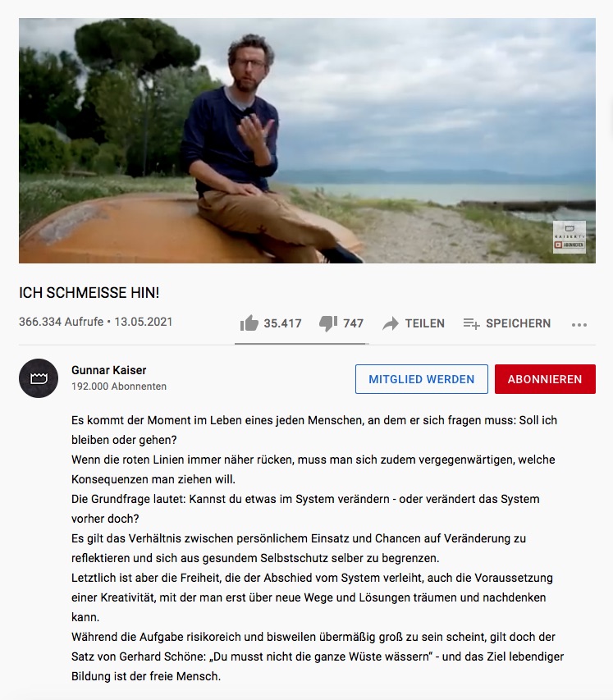
Task: Click the SPEICHERN label
Action: point(519,323)
